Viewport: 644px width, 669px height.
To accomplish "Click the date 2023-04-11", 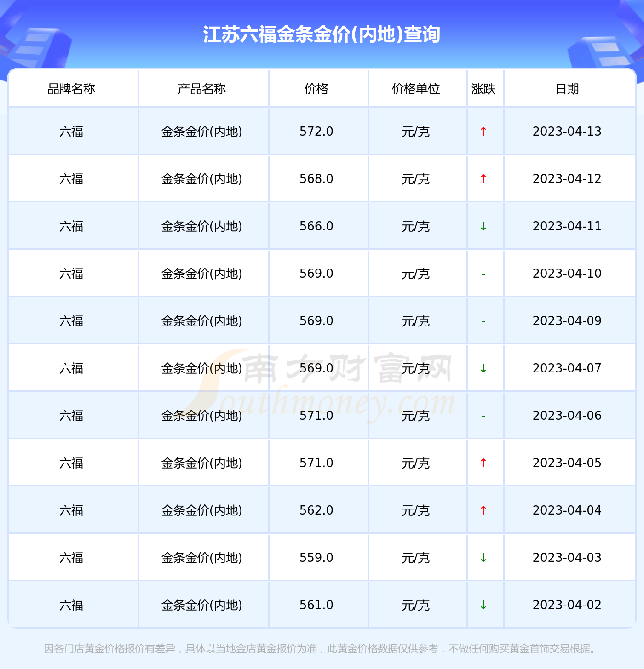I will 567,226.
